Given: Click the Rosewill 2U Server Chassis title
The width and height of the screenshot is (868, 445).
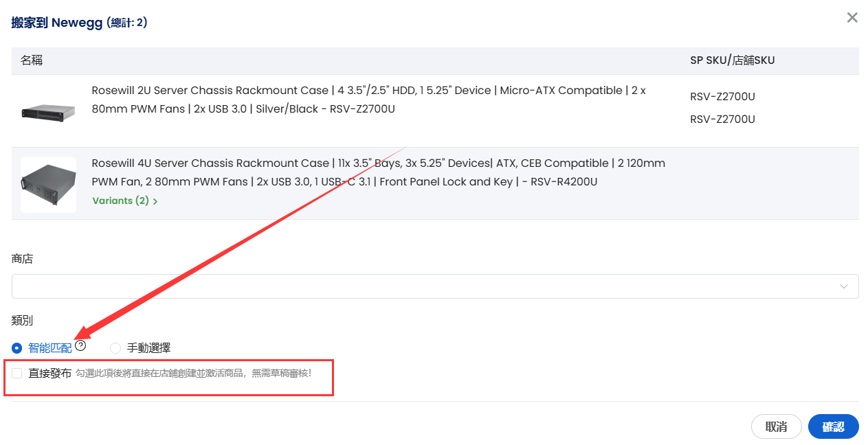Looking at the screenshot, I should pyautogui.click(x=369, y=100).
